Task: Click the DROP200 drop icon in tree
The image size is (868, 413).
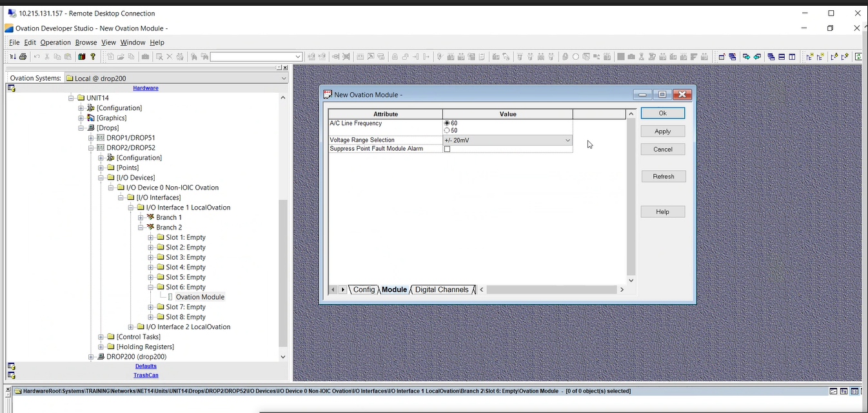Action: [101, 357]
